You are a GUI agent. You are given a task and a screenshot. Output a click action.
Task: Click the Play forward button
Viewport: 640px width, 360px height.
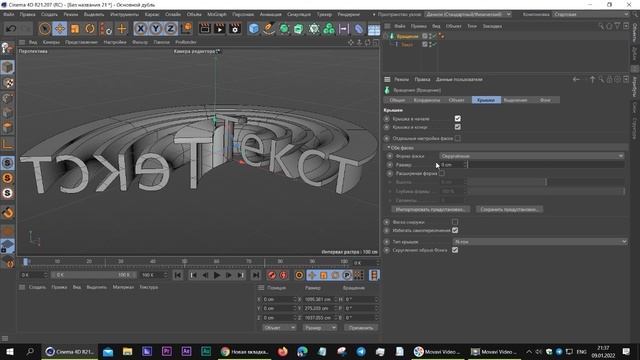217,275
